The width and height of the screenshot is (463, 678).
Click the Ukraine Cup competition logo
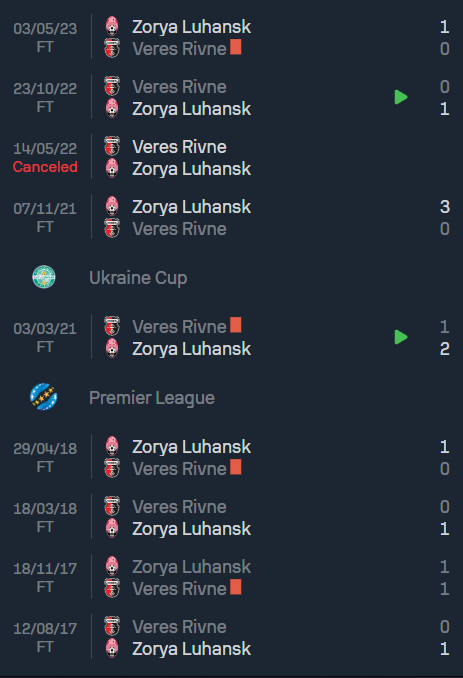(x=44, y=277)
